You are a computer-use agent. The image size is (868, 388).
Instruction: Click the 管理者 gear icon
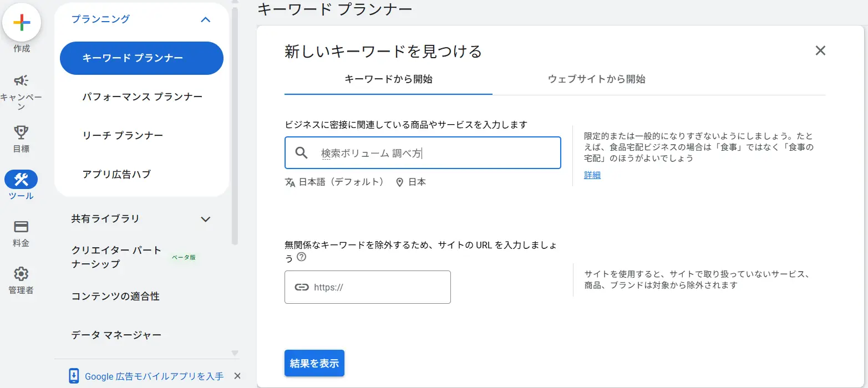click(x=21, y=273)
